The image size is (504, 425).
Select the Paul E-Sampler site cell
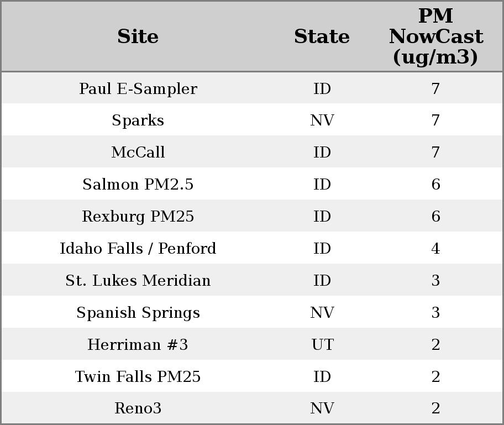pyautogui.click(x=138, y=89)
